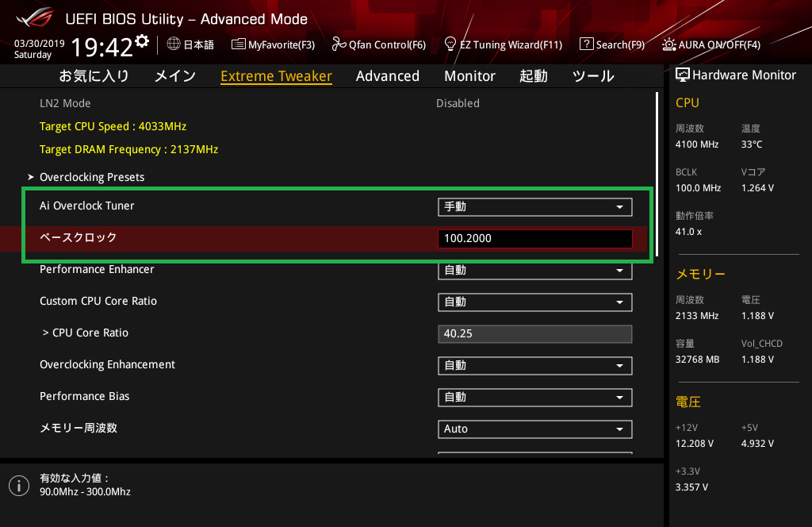The width and height of the screenshot is (812, 527).
Task: Expand the Overclocking Enhancement dropdown
Action: coord(534,366)
